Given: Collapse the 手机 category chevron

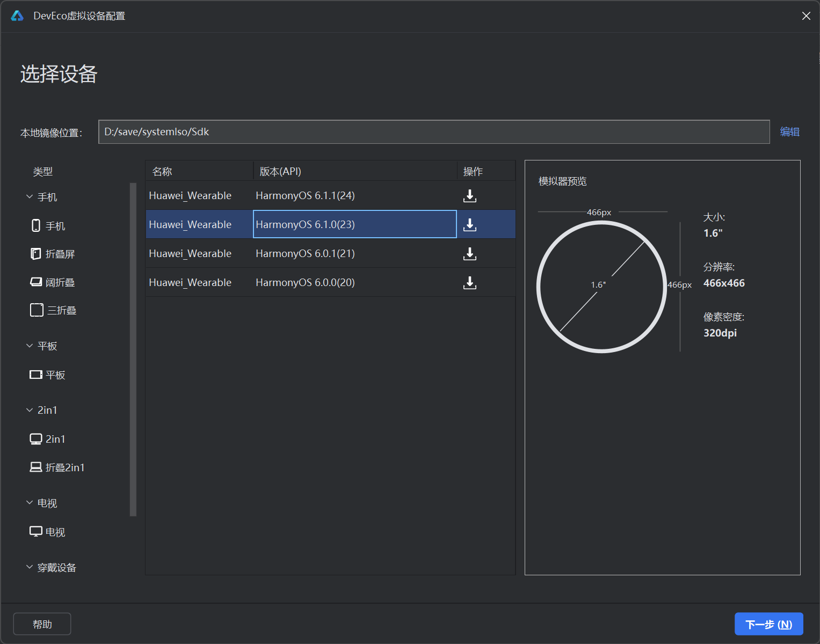Looking at the screenshot, I should (30, 197).
